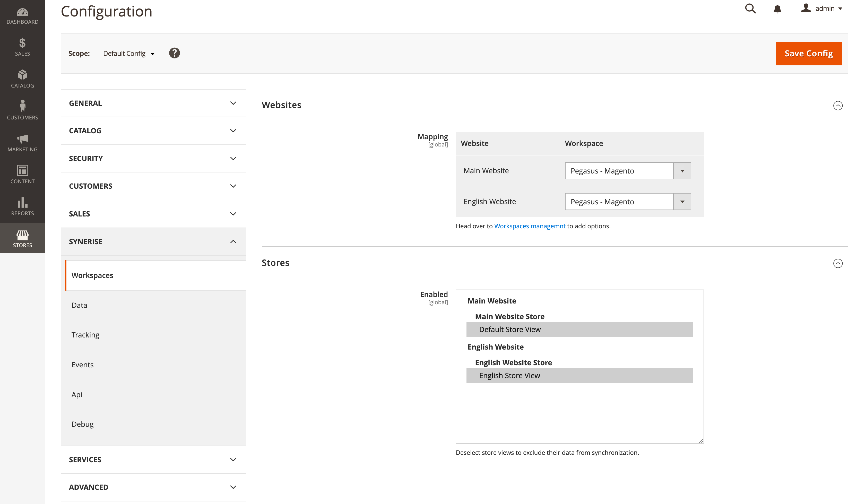Image resolution: width=848 pixels, height=504 pixels.
Task: Expand the Scope selector dropdown
Action: click(128, 53)
